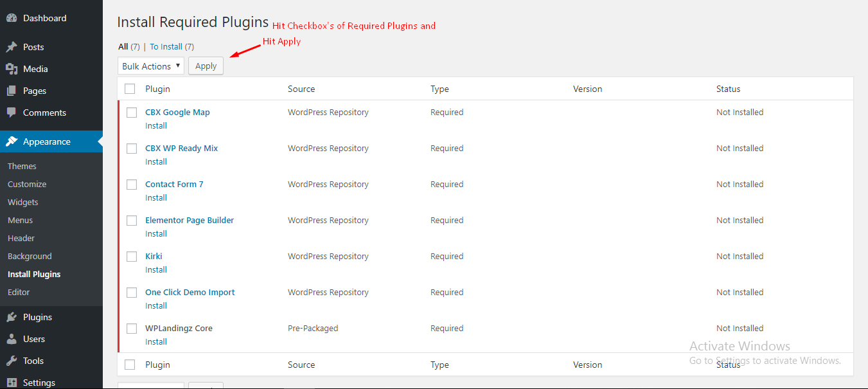
Task: Click Install under Elementor Page Builder
Action: (156, 233)
